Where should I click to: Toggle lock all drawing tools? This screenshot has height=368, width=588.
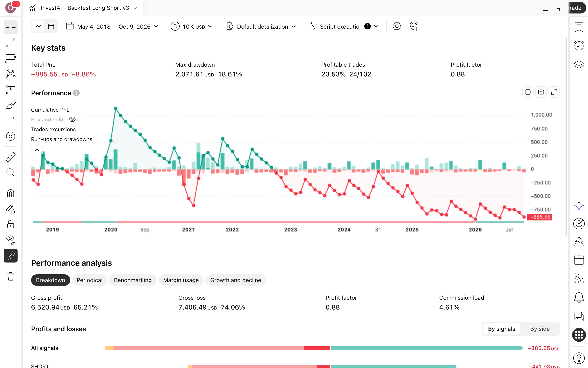pos(11,224)
